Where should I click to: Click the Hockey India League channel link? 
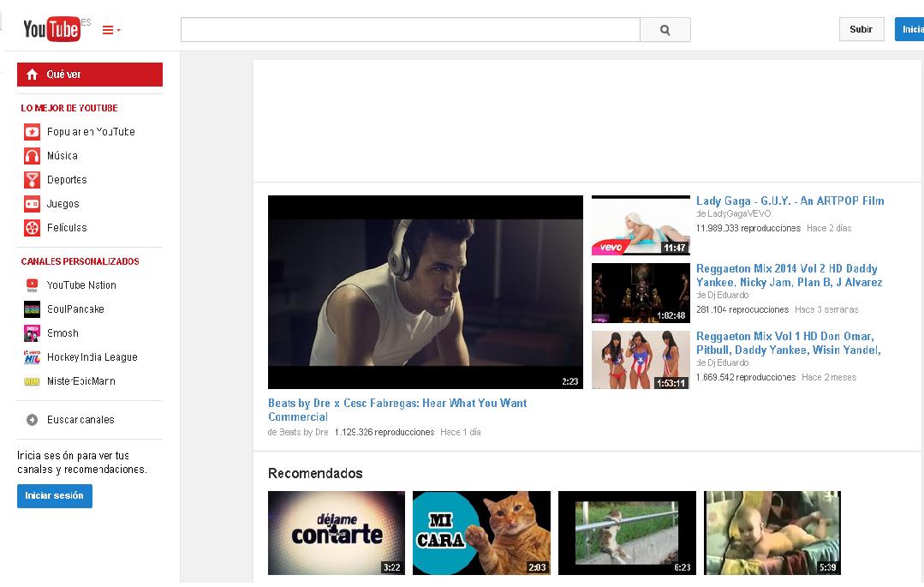pyautogui.click(x=92, y=357)
